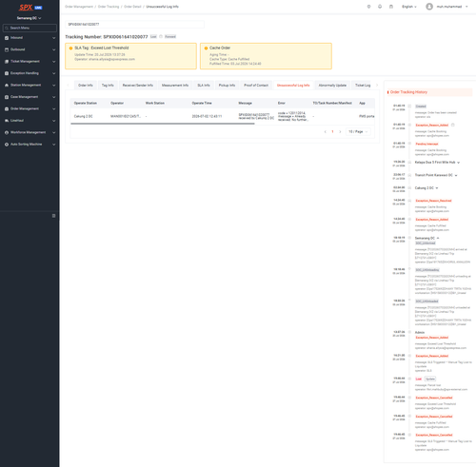Click the download/task icon beside the bell
The image size is (476, 467).
tap(391, 7)
